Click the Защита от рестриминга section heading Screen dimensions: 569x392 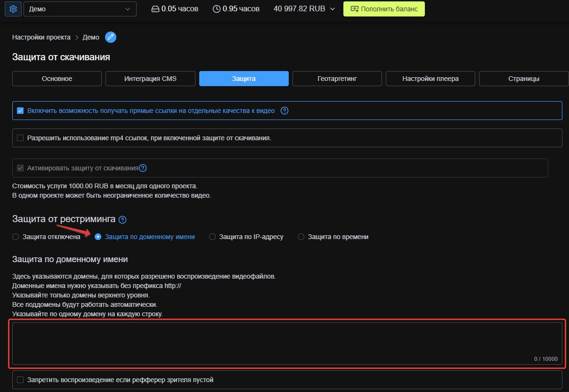(64, 219)
